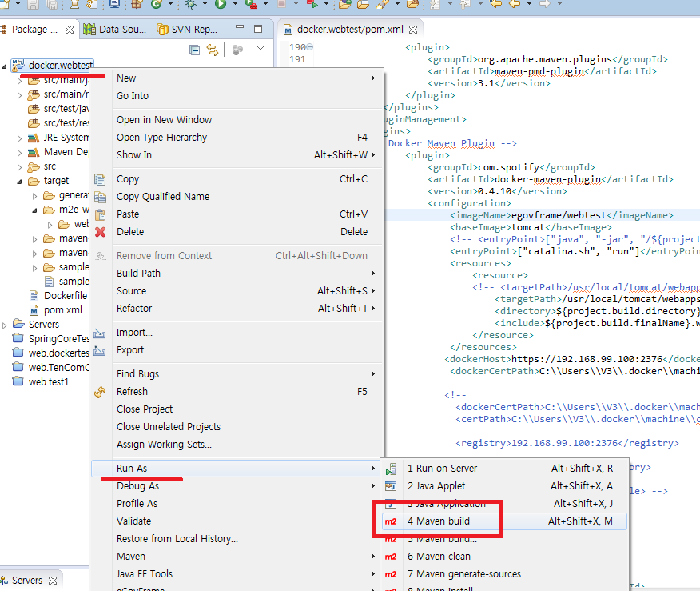The width and height of the screenshot is (700, 591).
Task: Open pom.xml file in Package Explorer
Action: (x=62, y=309)
